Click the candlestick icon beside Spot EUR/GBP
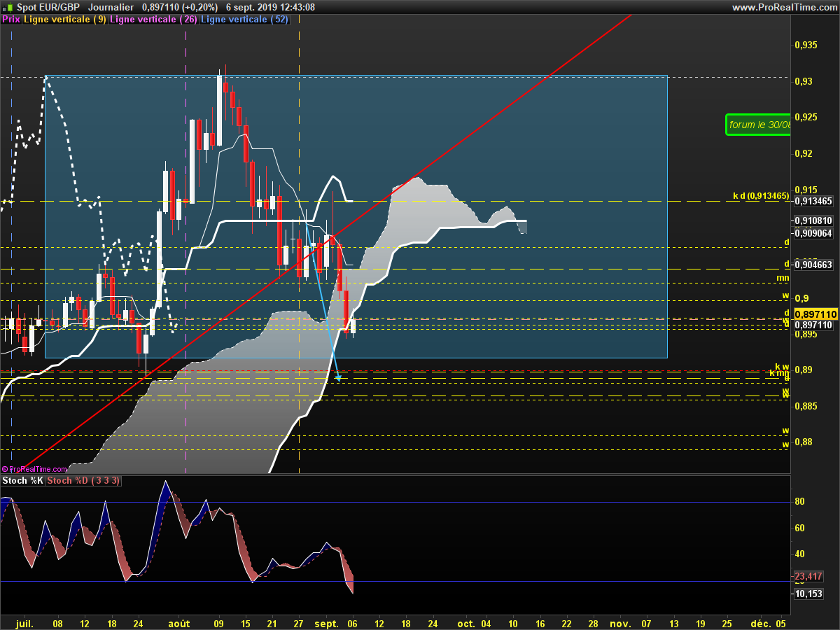Image resolution: width=840 pixels, height=630 pixels. (7, 7)
